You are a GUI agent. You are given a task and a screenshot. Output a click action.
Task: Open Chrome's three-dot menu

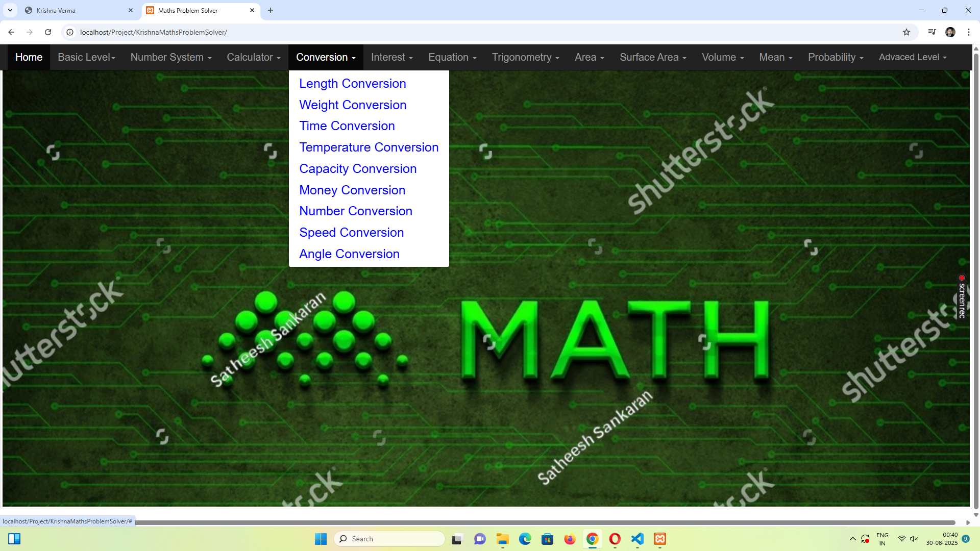pos(969,32)
